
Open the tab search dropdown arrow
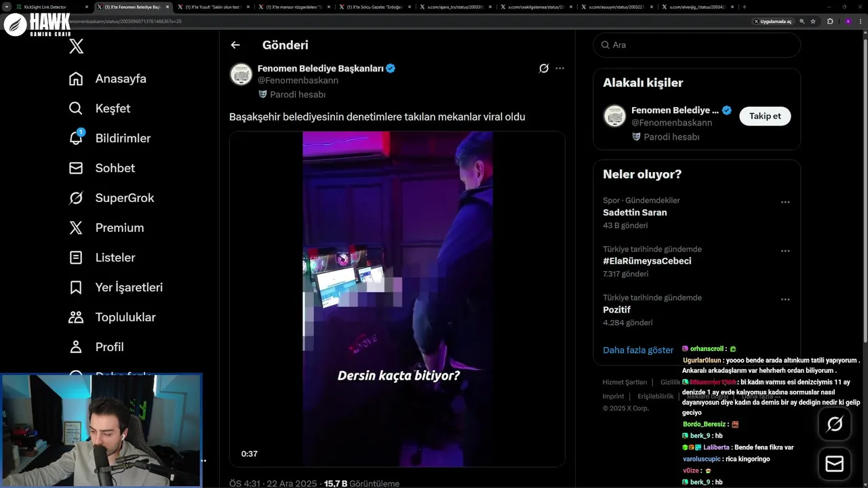[x=7, y=7]
